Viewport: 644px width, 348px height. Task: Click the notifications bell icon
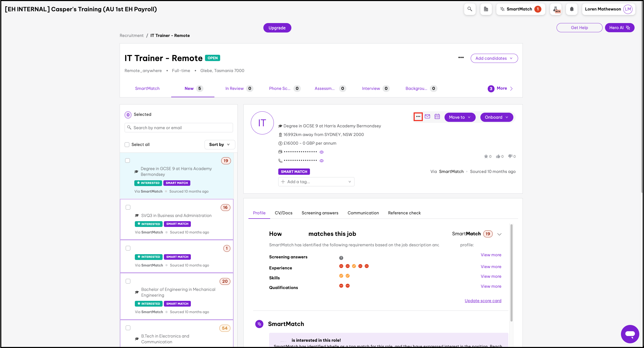coord(572,9)
